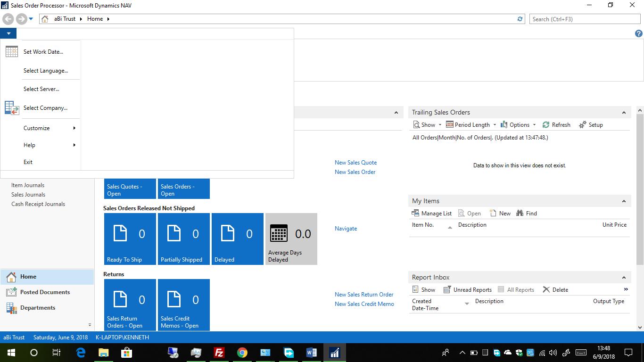This screenshot has width=644, height=362.
Task: Filter to Unread Reports
Action: pyautogui.click(x=467, y=290)
